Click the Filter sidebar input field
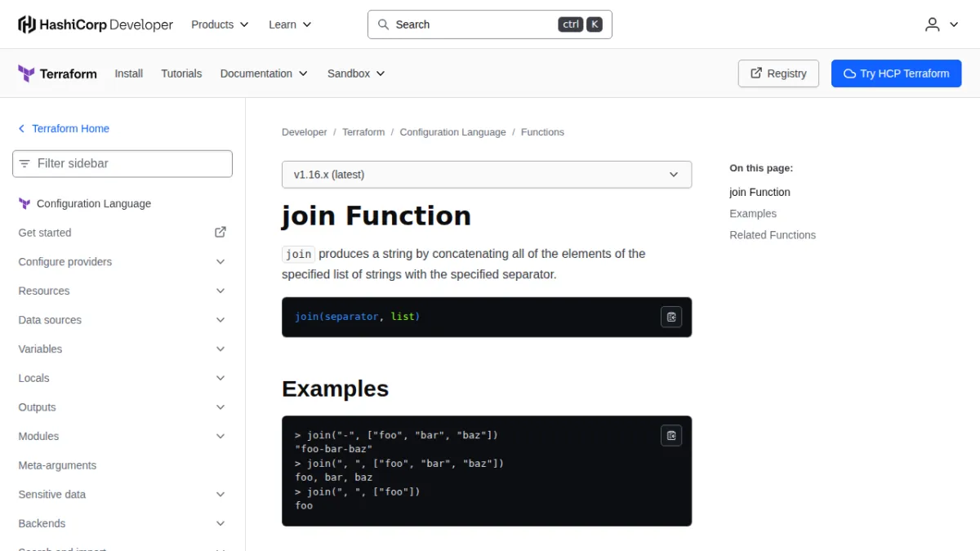This screenshot has height=551, width=980. [122, 163]
